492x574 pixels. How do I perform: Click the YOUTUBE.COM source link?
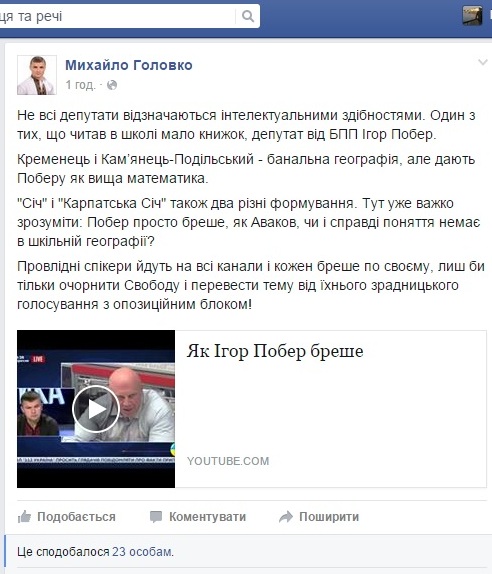coord(228,461)
